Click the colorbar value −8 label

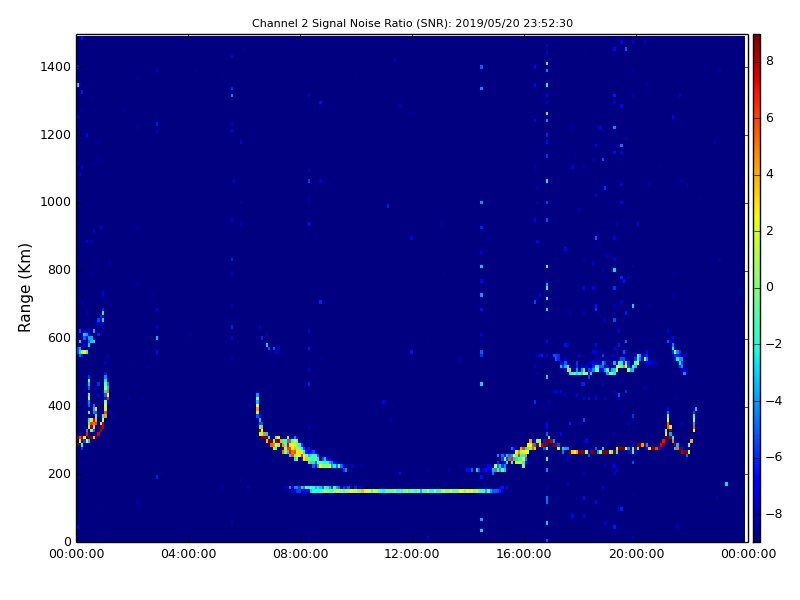(774, 514)
